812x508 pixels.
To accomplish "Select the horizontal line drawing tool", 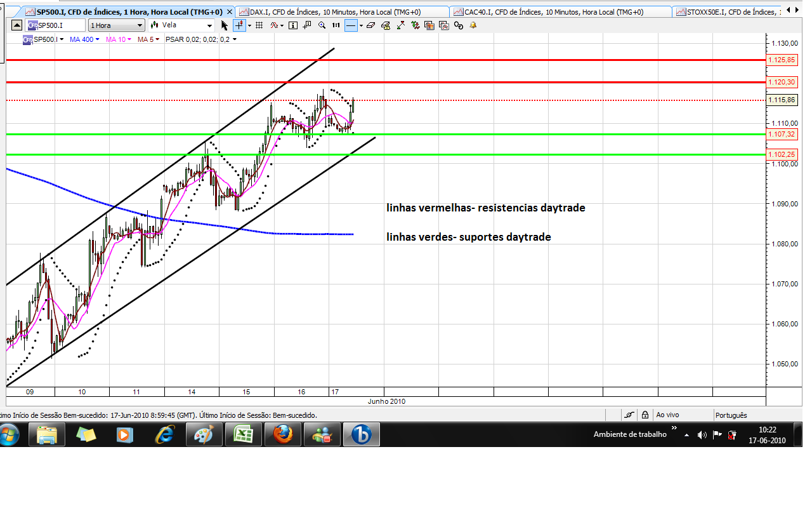I will (x=351, y=25).
